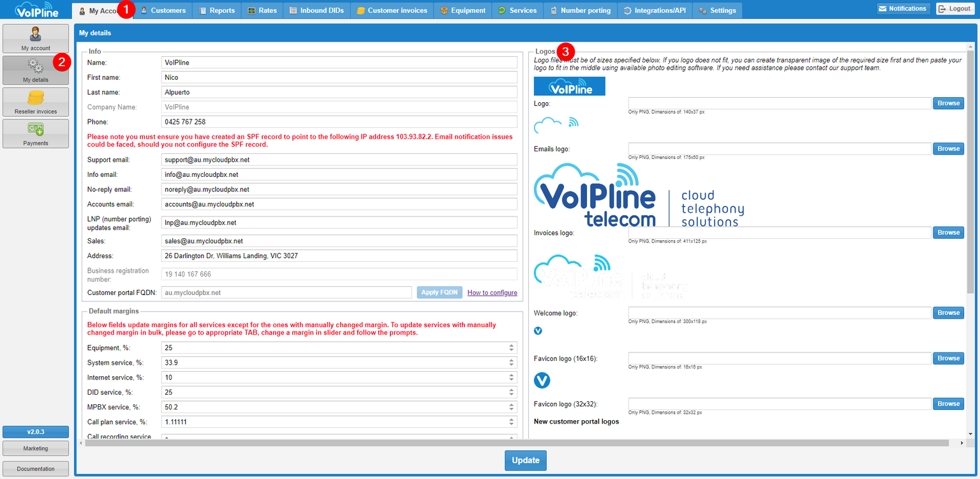
Task: Click the Marketing button in sidebar
Action: tap(36, 448)
